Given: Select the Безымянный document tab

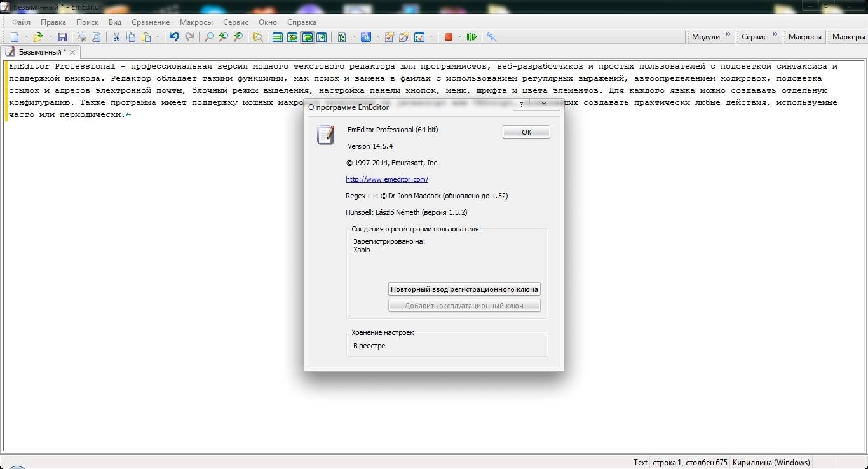Looking at the screenshot, I should pos(41,52).
